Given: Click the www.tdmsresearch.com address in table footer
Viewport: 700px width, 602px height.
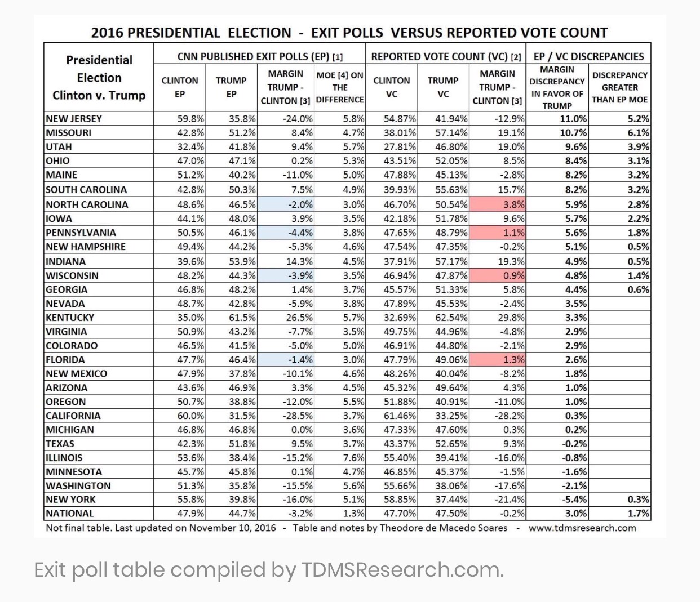Looking at the screenshot, I should point(582,528).
